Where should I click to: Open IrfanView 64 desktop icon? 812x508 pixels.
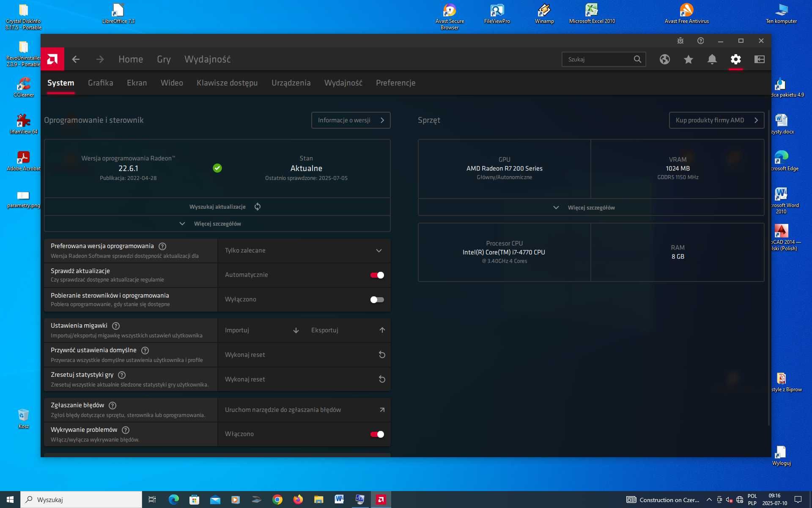pyautogui.click(x=24, y=124)
